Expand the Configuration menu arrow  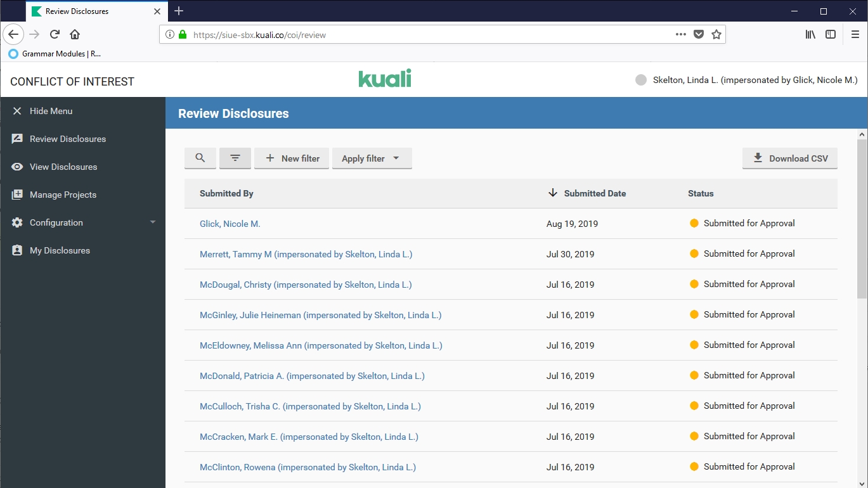coord(153,222)
